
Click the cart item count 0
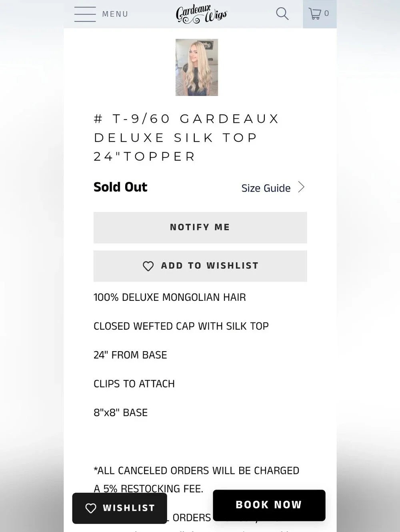click(327, 14)
